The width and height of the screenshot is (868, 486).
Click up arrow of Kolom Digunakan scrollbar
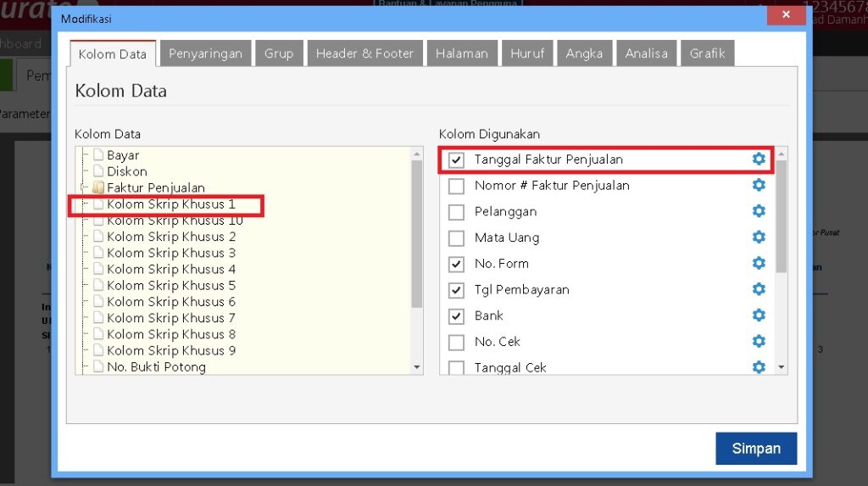click(781, 154)
